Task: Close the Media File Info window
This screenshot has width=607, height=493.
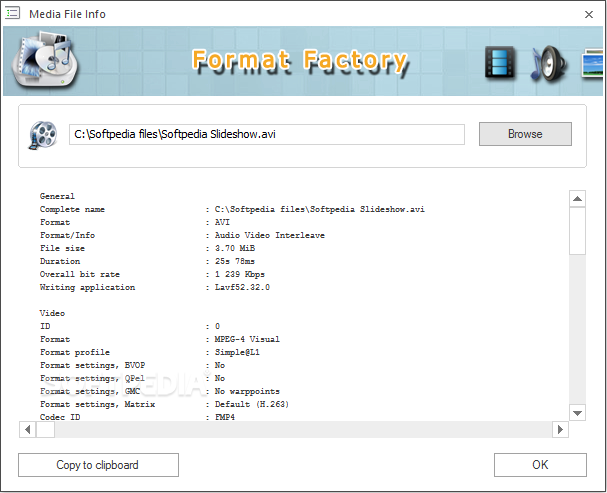Action: (x=588, y=14)
